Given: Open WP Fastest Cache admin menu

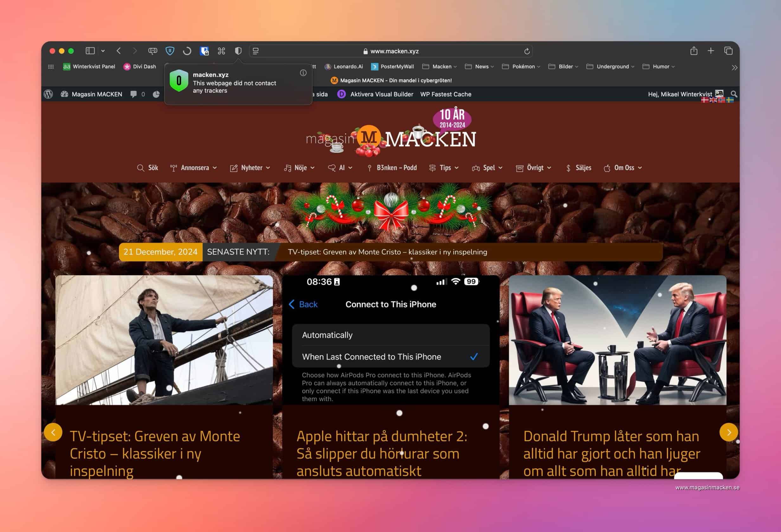Looking at the screenshot, I should pos(445,94).
